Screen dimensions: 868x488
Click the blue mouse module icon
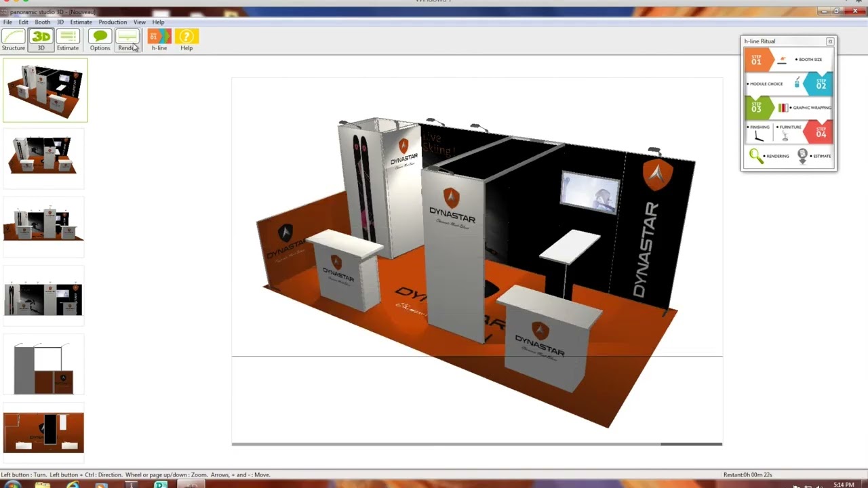797,83
